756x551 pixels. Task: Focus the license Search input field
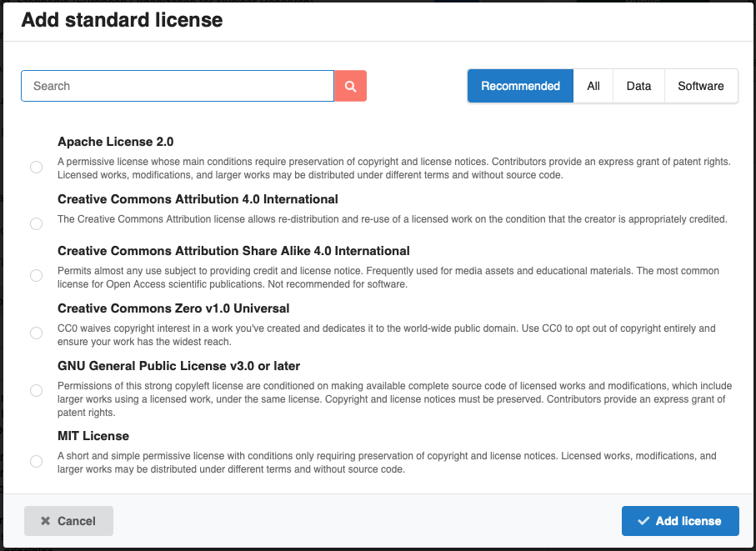coord(178,86)
